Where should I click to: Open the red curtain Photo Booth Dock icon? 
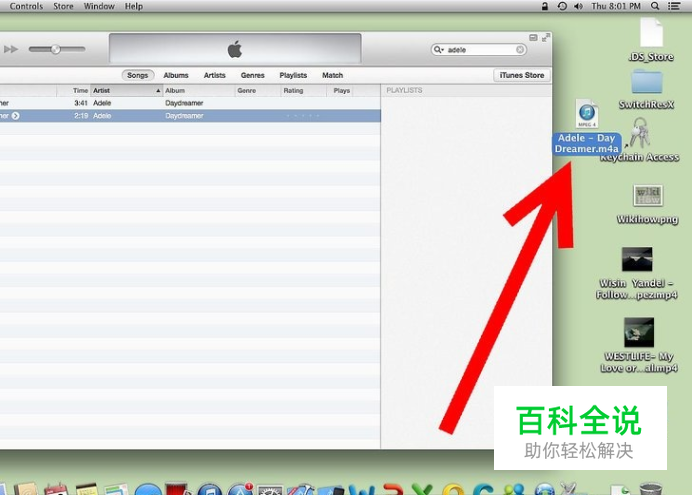click(x=177, y=488)
